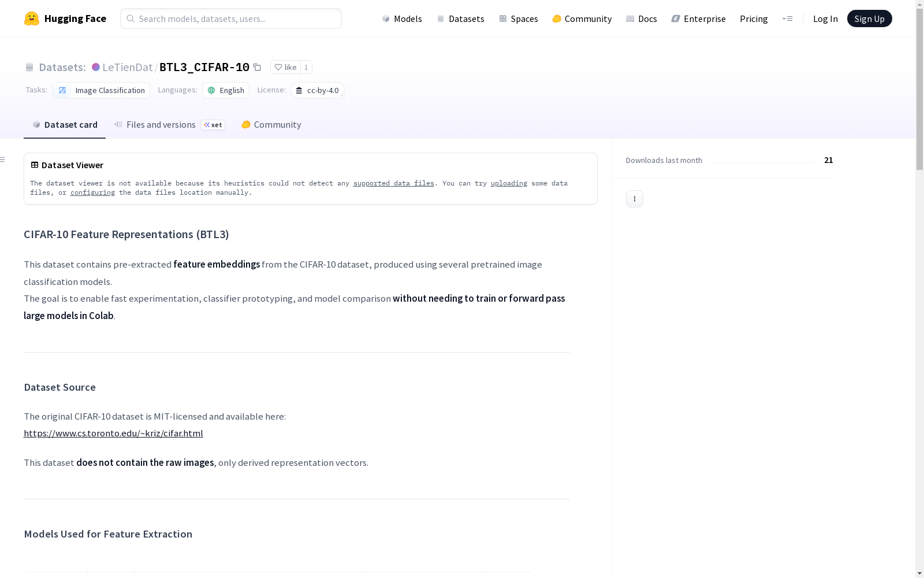The height and width of the screenshot is (578, 924).
Task: Click the cc-by-4.0 license icon
Action: point(299,90)
